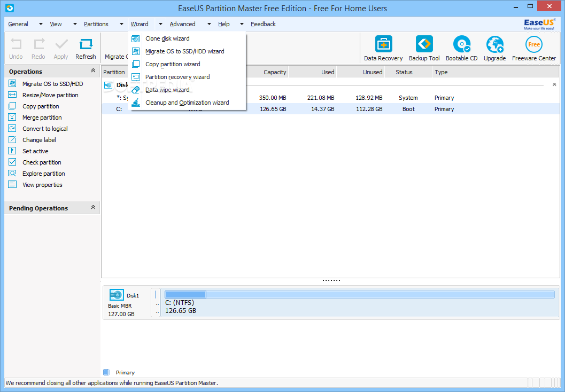Click Resize/Move partition operation link

coord(50,95)
